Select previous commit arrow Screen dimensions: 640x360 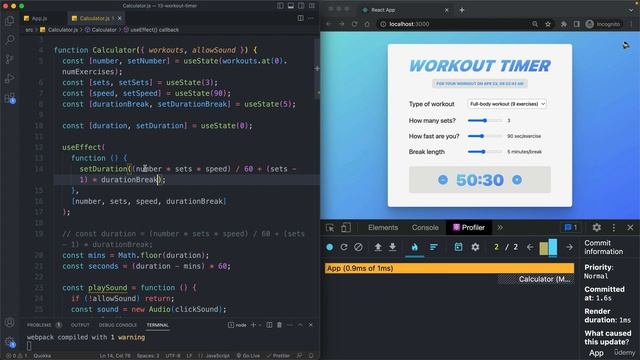coord(530,247)
